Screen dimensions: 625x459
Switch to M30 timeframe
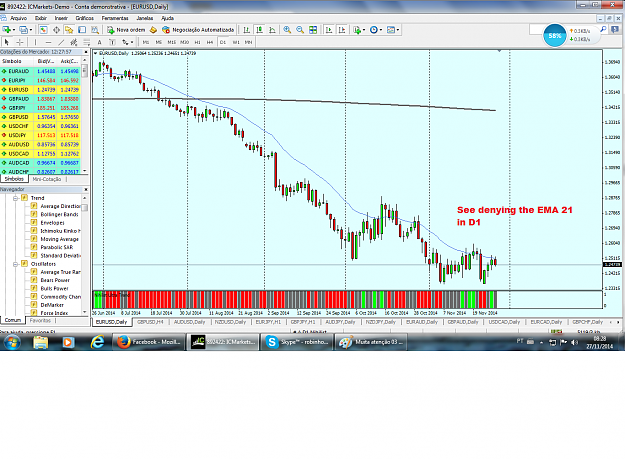tap(185, 42)
